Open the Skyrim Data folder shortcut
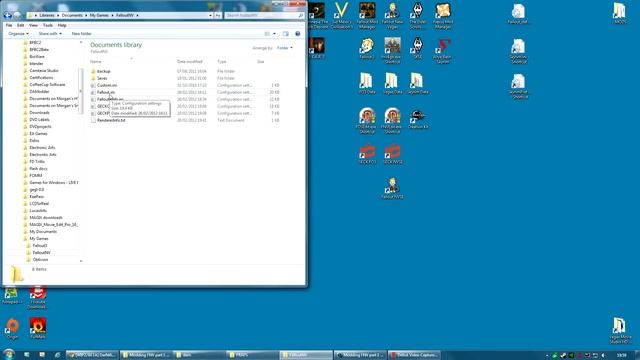Image resolution: width=640 pixels, height=360 pixels. [x=418, y=83]
